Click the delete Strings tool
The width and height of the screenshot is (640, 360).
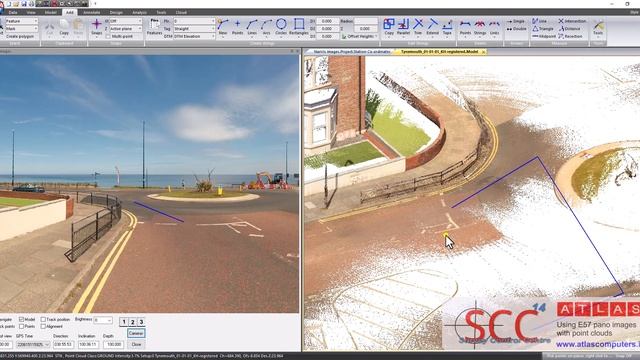[x=480, y=27]
